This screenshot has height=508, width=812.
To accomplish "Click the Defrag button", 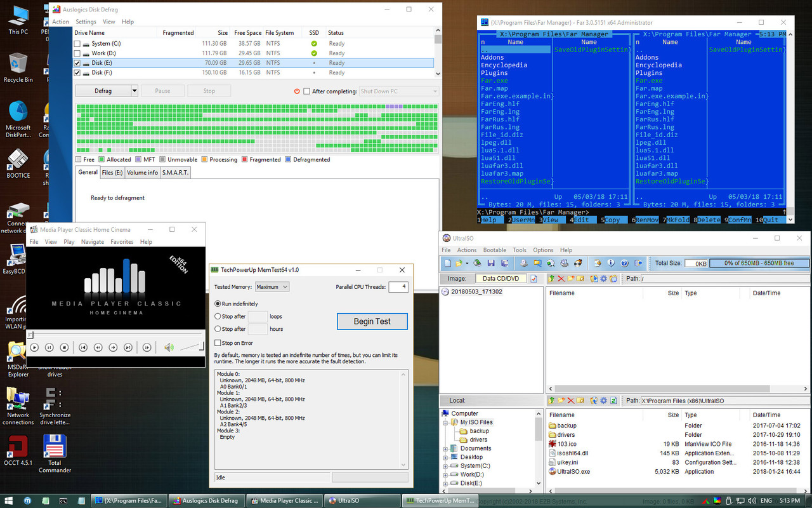I will click(x=103, y=91).
